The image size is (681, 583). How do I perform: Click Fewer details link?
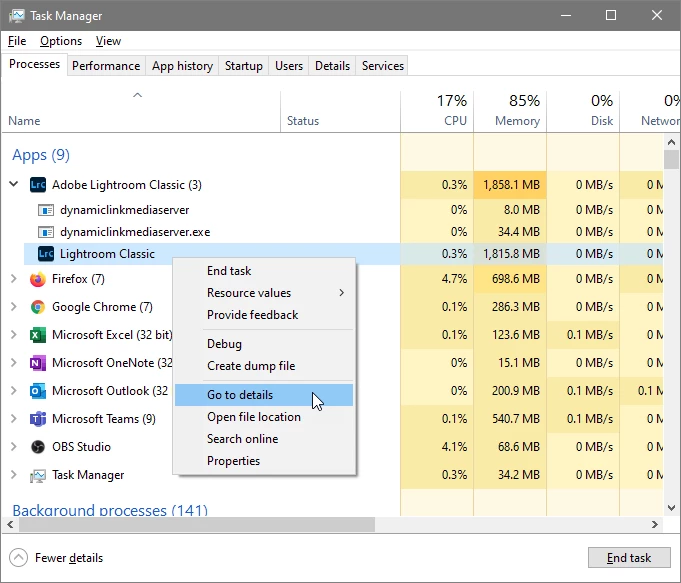69,558
